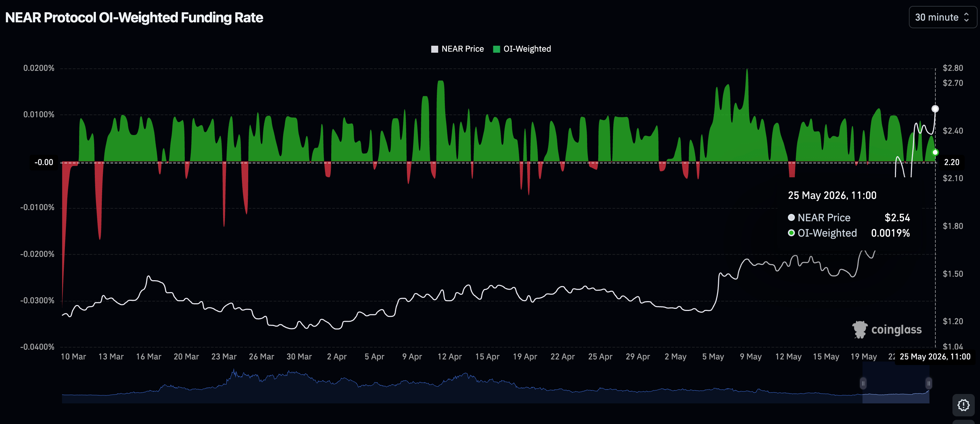Viewport: 980px width, 424px height.
Task: Click the x-axis crosshair label 25 May 2026, 11:00
Action: 935,357
